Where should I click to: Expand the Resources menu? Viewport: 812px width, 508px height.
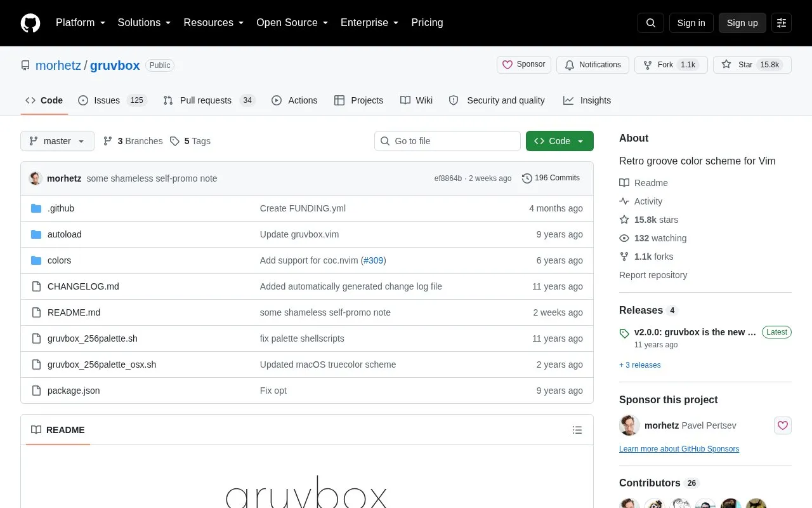coord(214,23)
